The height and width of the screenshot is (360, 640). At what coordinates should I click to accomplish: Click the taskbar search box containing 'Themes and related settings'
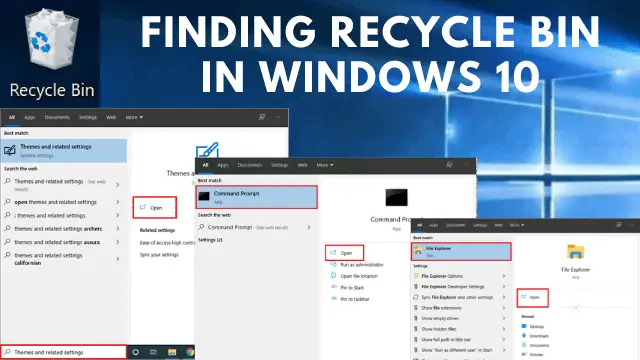[64, 352]
